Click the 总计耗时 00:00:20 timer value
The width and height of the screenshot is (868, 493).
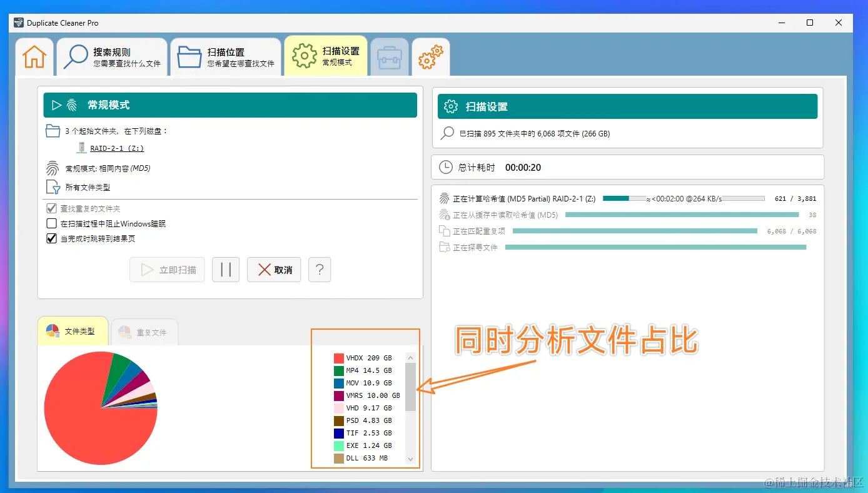(x=523, y=168)
